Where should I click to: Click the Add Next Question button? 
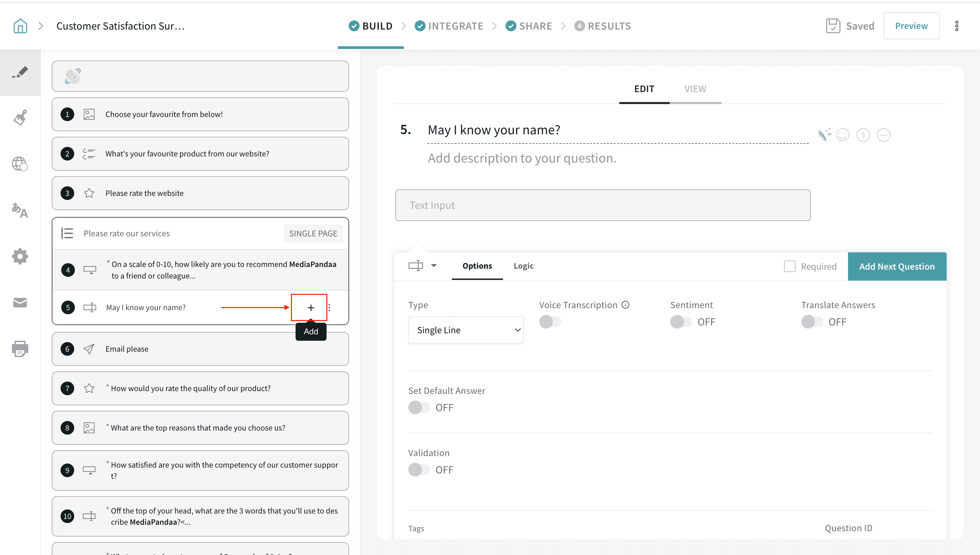click(x=897, y=266)
